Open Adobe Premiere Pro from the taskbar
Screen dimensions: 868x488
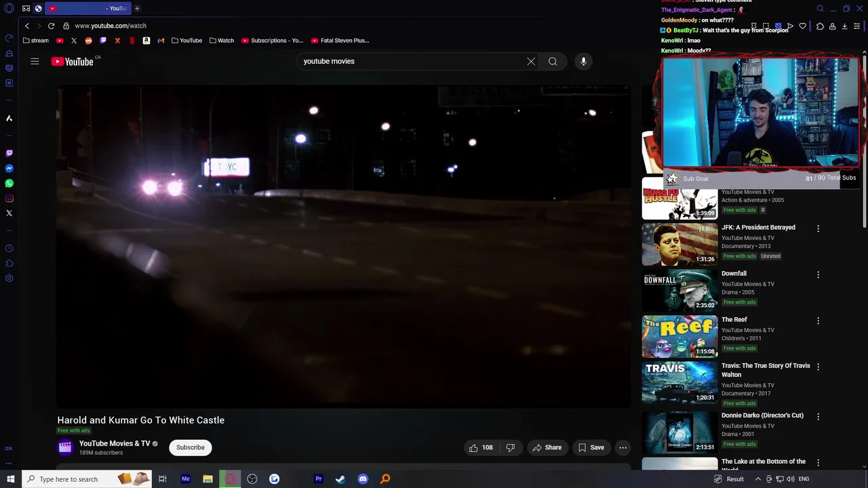[318, 479]
